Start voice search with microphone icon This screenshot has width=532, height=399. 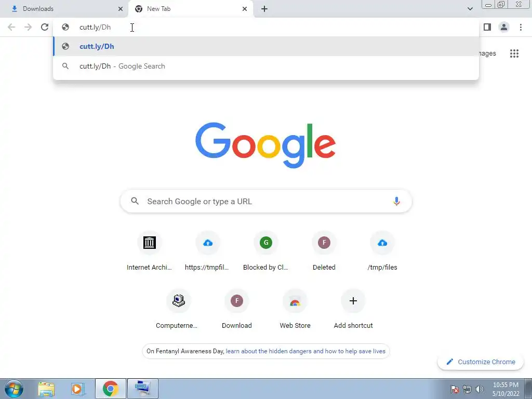tap(396, 201)
